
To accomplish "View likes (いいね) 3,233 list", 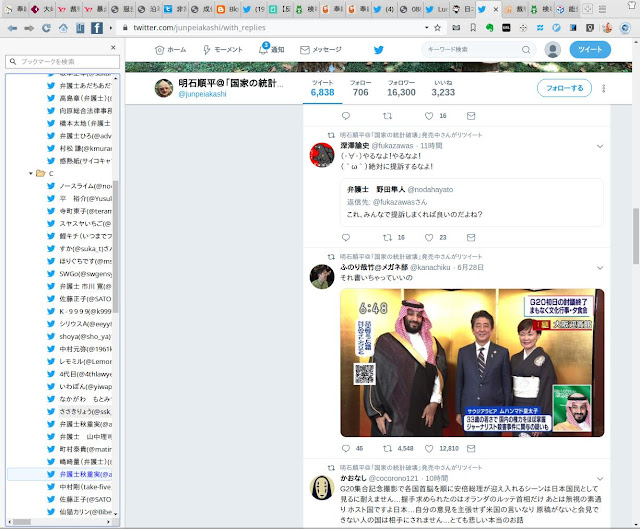I will [443, 88].
